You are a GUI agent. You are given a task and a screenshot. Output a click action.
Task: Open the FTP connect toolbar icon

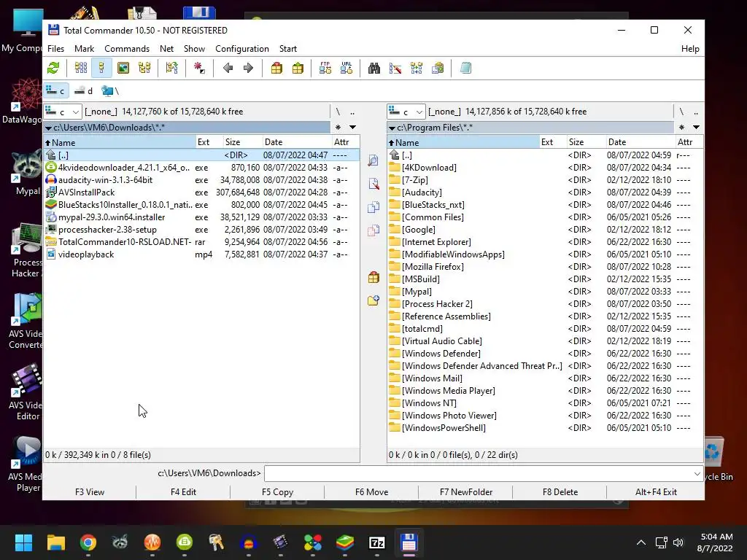click(325, 68)
